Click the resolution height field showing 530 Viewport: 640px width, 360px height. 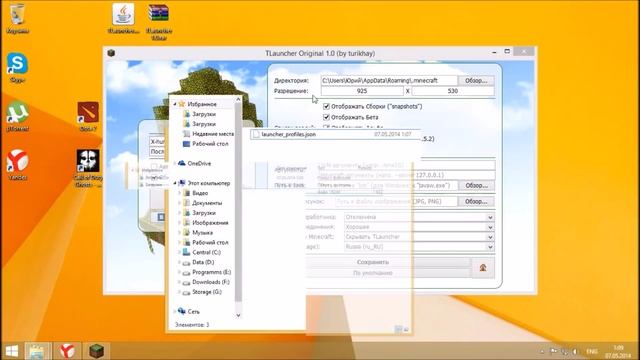(453, 91)
